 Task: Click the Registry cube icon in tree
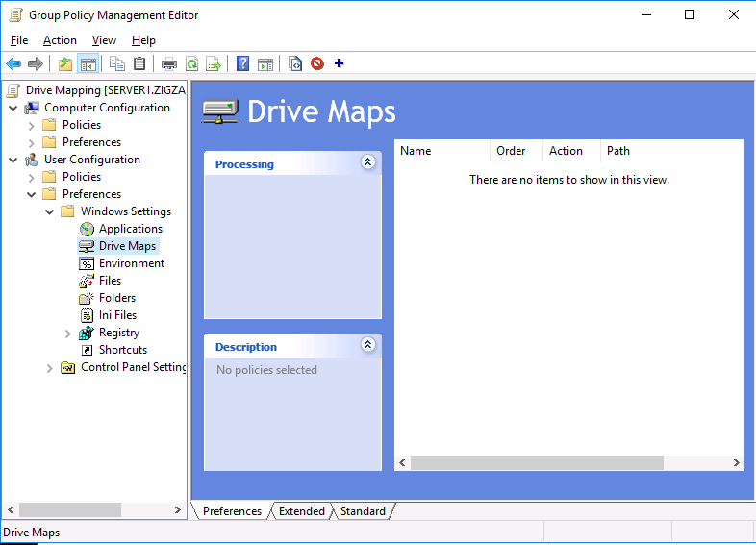coord(87,333)
